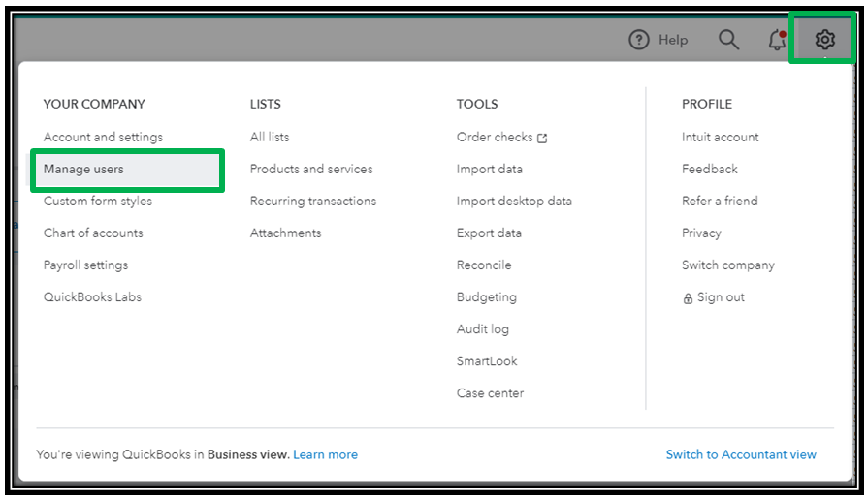868x498 pixels.
Task: Open Case center
Action: pyautogui.click(x=490, y=393)
